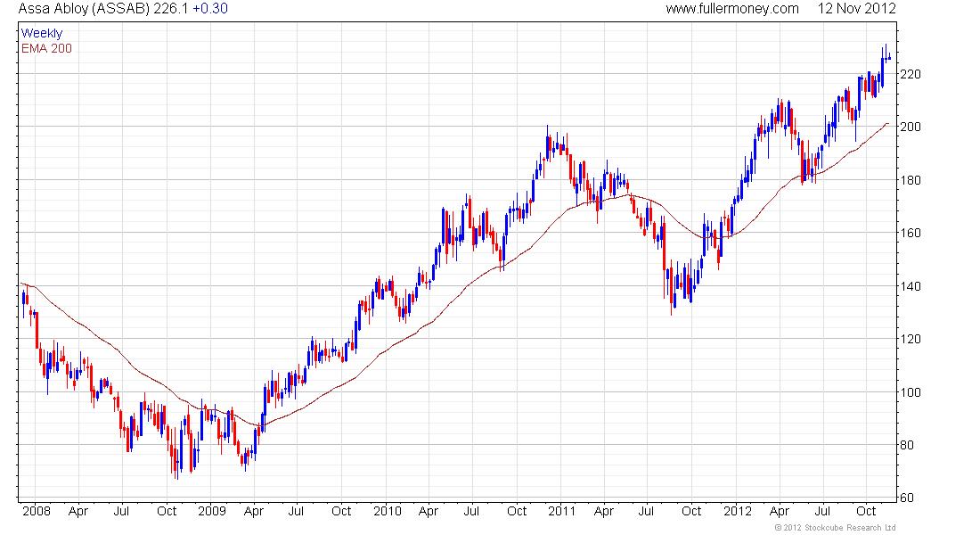This screenshot has width=980, height=535.
Task: Click the 2012 year axis label
Action: tap(738, 511)
